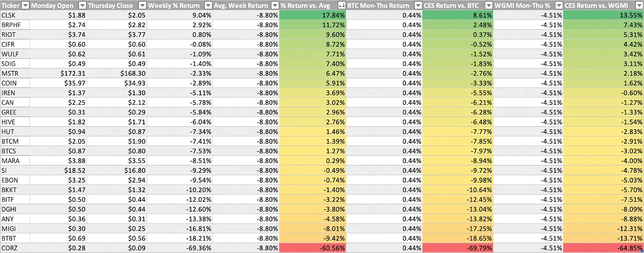The width and height of the screenshot is (644, 253).
Task: Open the Monday Open filter dropdown
Action: tap(82, 5)
